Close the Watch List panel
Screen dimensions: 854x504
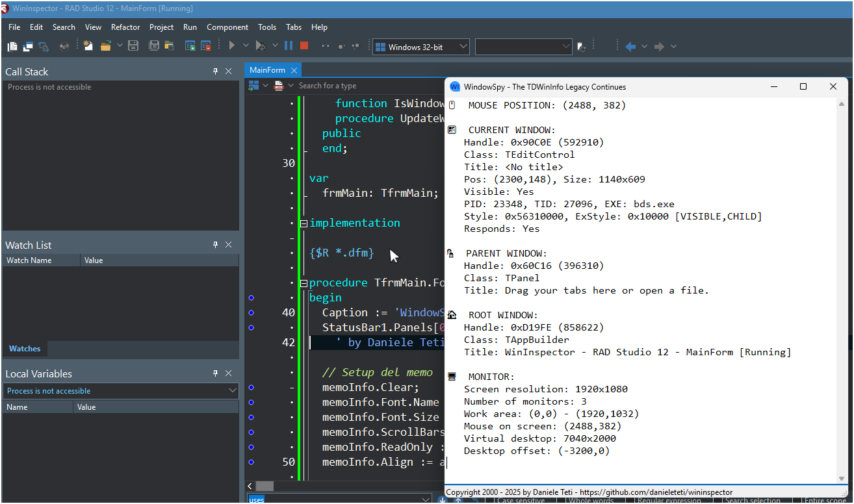[x=229, y=245]
